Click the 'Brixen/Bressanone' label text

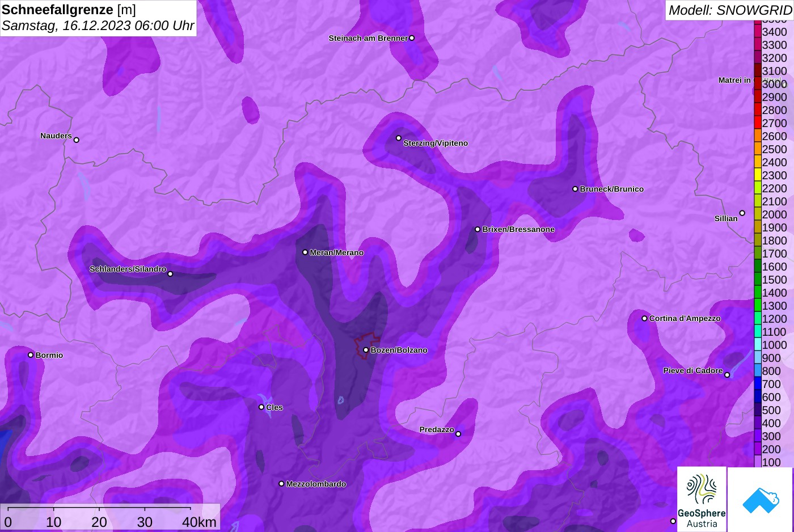click(x=518, y=229)
